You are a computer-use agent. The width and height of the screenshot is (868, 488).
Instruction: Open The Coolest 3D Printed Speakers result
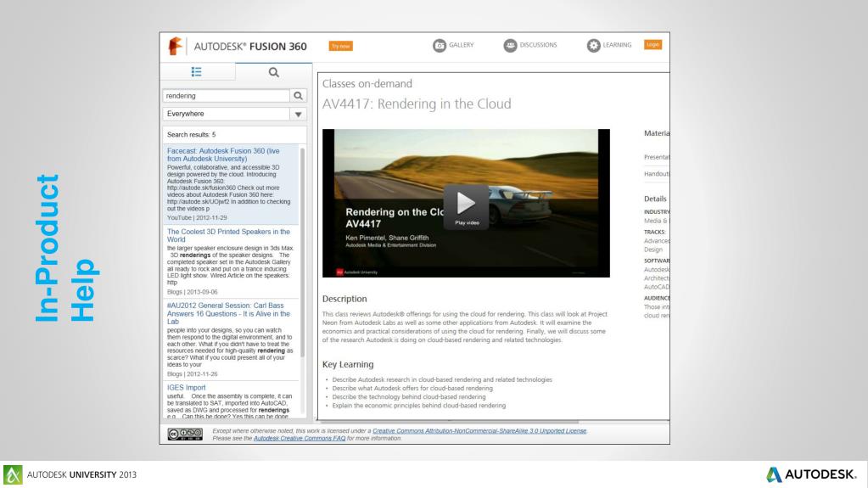[228, 235]
